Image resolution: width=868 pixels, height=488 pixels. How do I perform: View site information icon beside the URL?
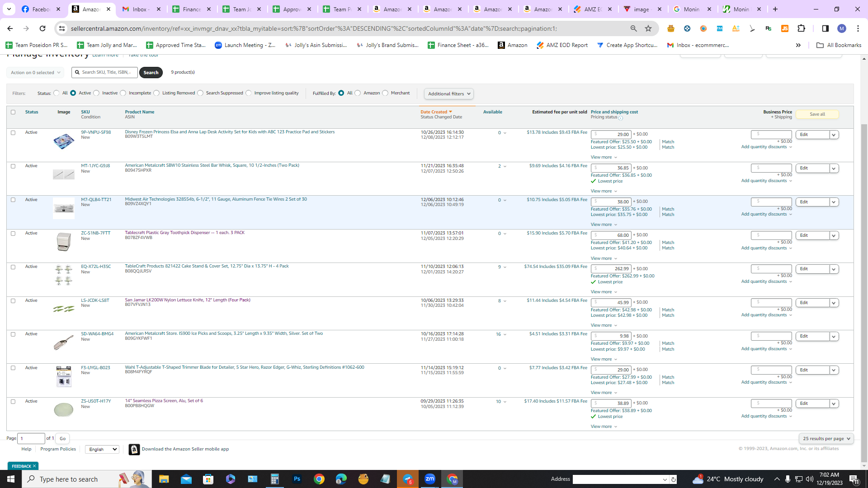[x=62, y=28]
